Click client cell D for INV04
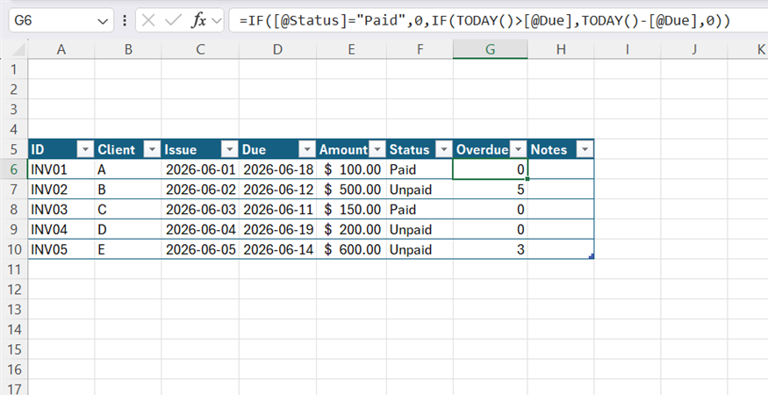 tap(128, 230)
